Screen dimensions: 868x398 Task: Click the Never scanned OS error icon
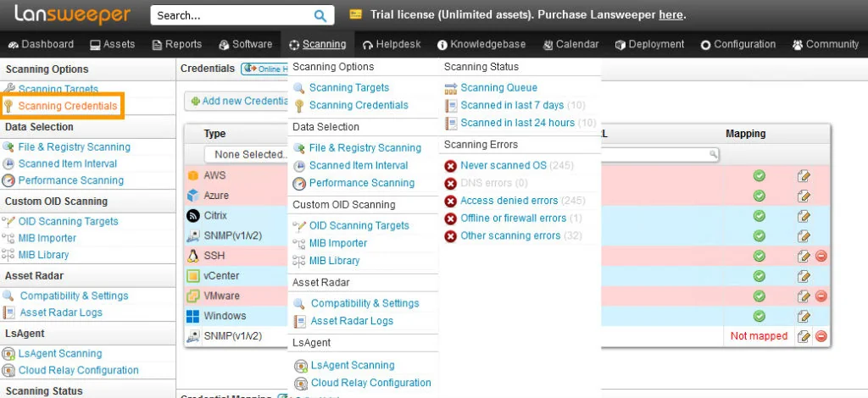[x=451, y=165]
